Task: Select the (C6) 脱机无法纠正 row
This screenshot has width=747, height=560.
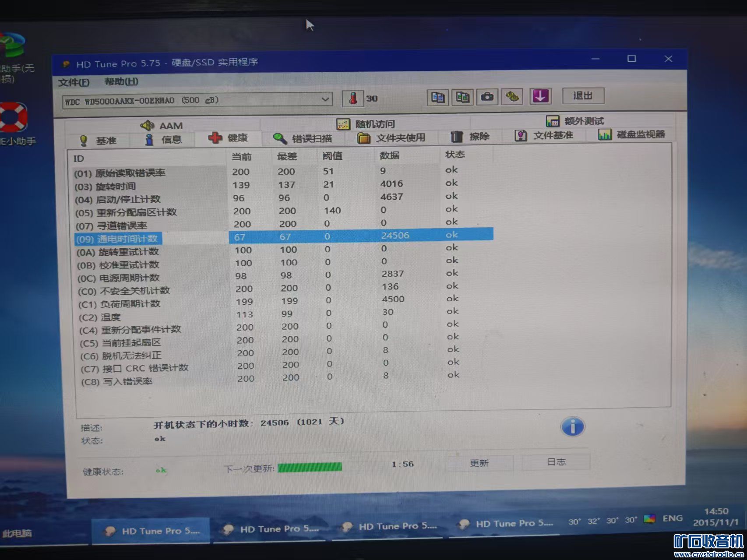Action: pyautogui.click(x=288, y=352)
